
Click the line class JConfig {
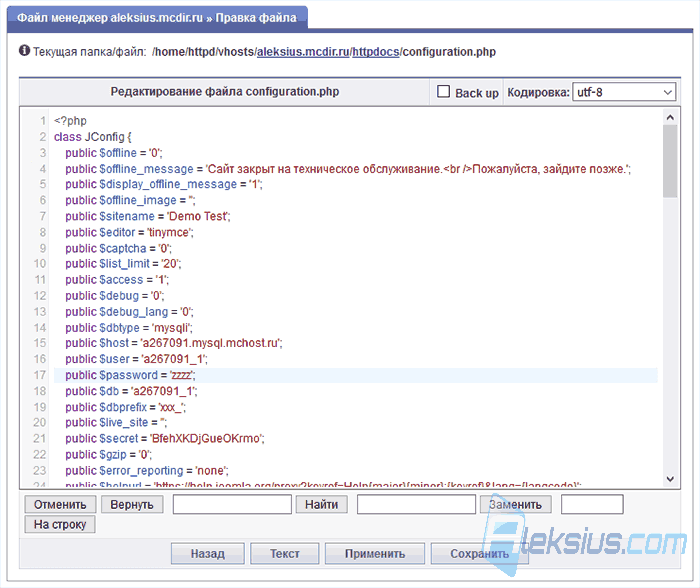point(93,137)
